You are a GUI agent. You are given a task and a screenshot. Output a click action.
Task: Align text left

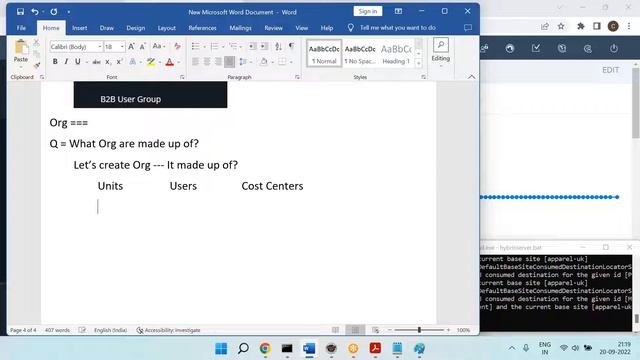pyautogui.click(x=196, y=62)
